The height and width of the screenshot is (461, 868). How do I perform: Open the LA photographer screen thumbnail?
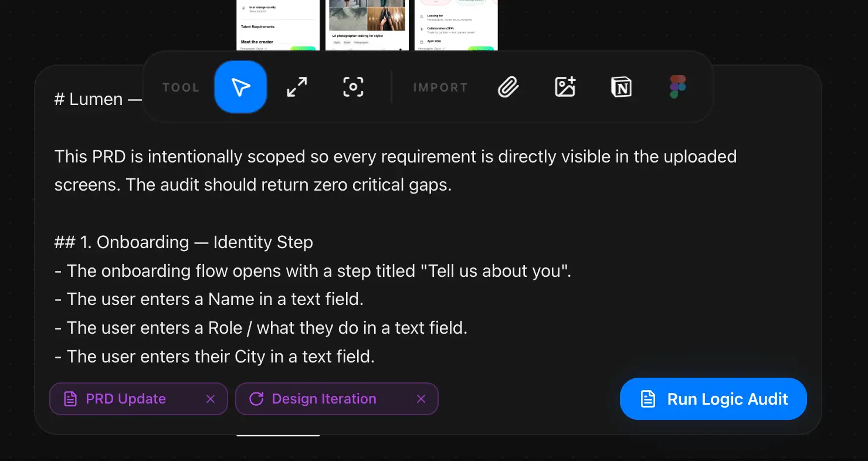pyautogui.click(x=367, y=25)
